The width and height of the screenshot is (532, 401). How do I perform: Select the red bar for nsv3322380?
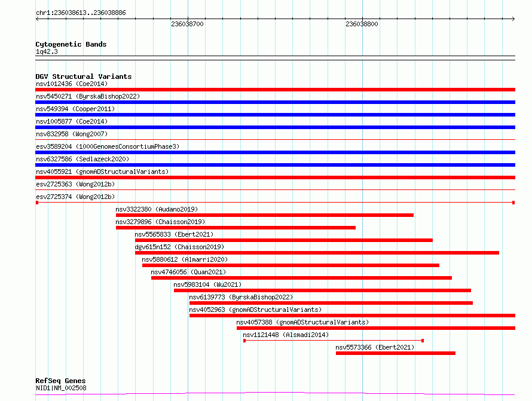(265, 215)
